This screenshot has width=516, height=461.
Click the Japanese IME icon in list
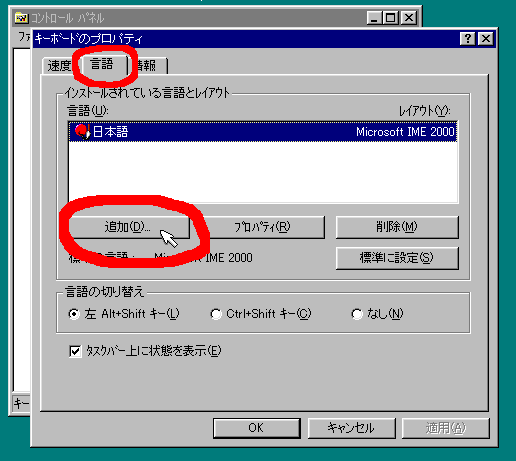coord(82,132)
